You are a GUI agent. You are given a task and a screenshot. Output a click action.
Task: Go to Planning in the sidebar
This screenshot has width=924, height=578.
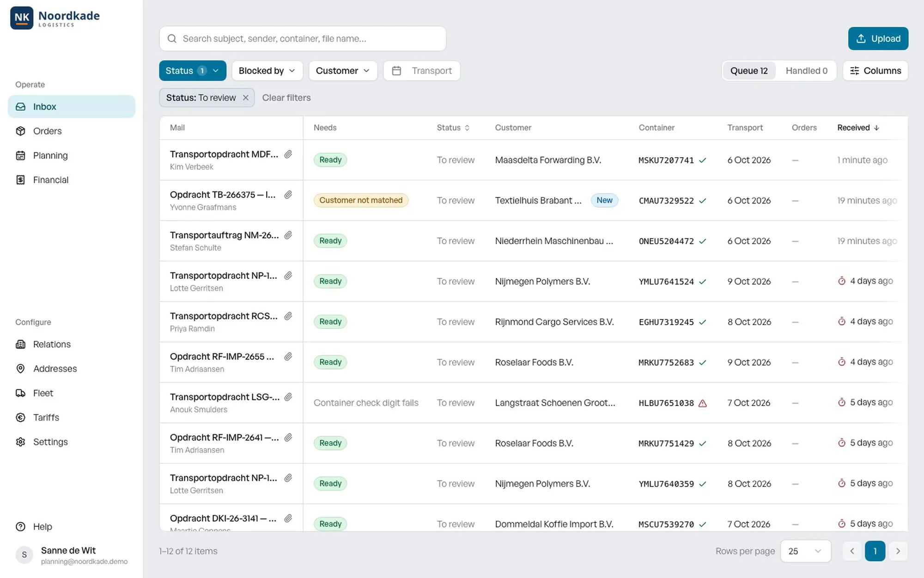click(x=72, y=156)
